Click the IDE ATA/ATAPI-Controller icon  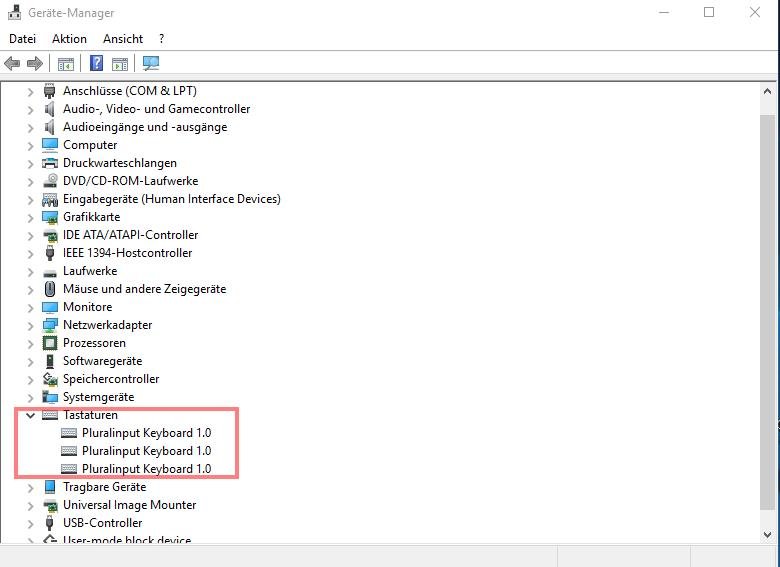coord(50,235)
